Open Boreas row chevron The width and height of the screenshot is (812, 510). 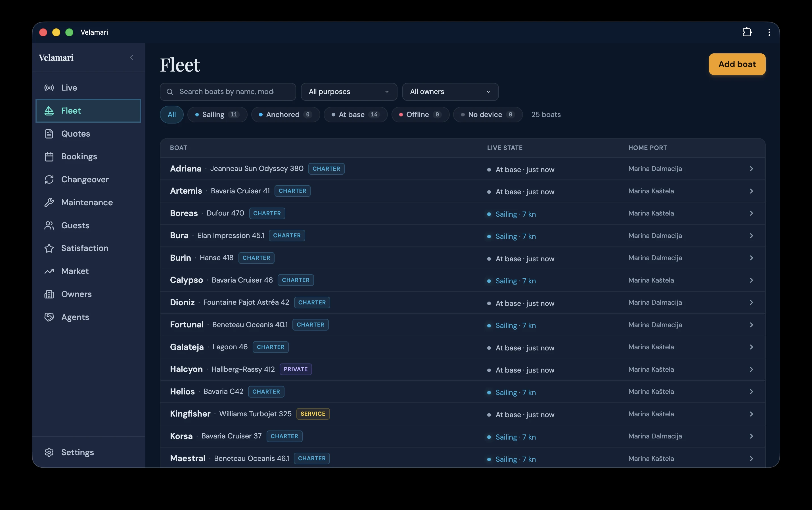pos(751,213)
